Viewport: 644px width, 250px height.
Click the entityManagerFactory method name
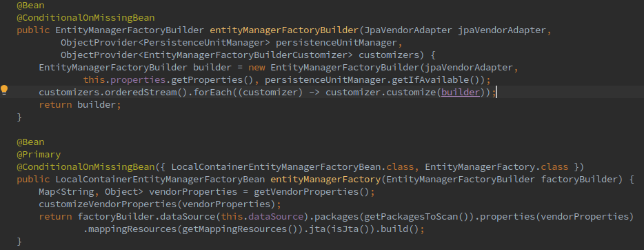coord(325,180)
